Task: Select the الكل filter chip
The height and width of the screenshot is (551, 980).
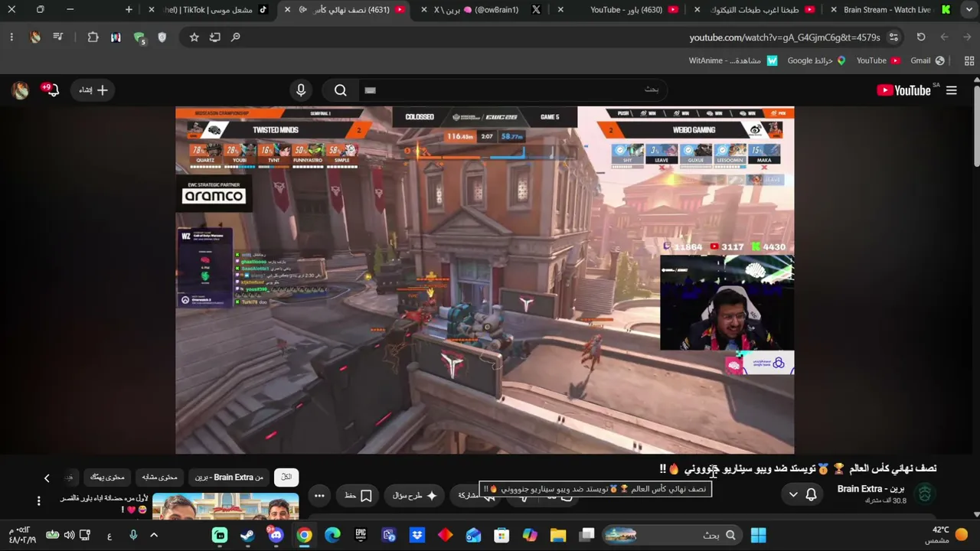Action: tap(286, 478)
